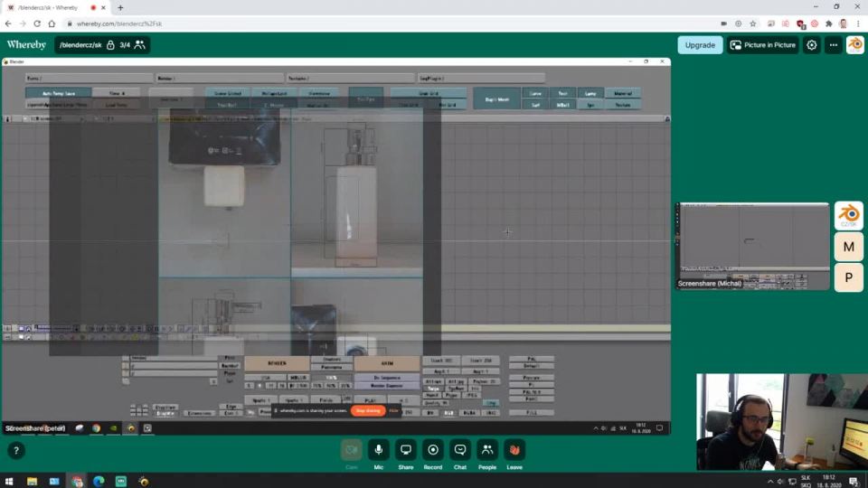
Task: Click the SeqPlugin path field in Blender
Action: click(481, 79)
